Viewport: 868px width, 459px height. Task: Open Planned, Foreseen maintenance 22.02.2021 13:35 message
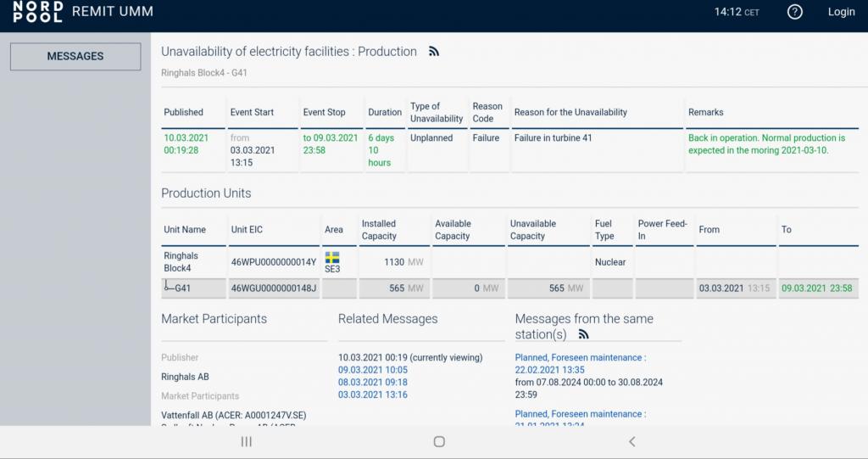coord(581,363)
